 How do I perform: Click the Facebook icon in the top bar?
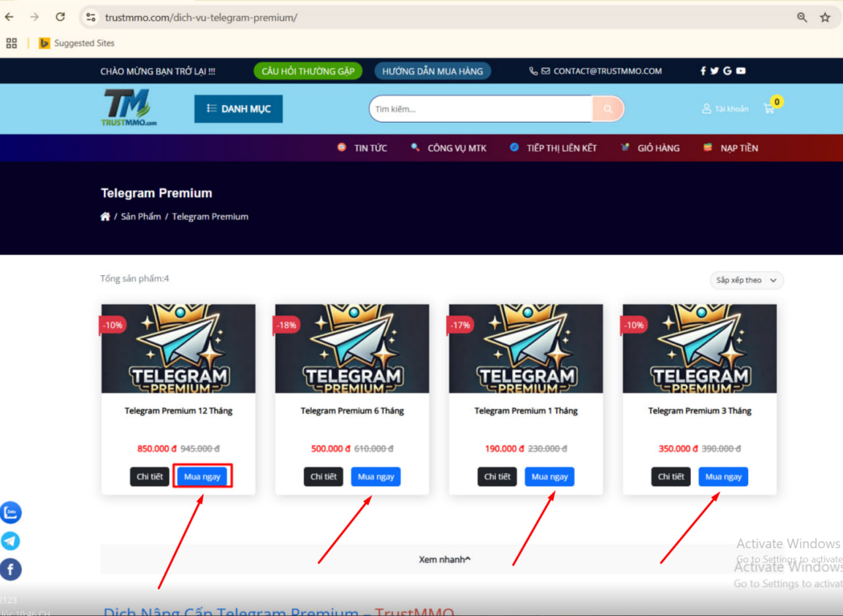[x=703, y=71]
